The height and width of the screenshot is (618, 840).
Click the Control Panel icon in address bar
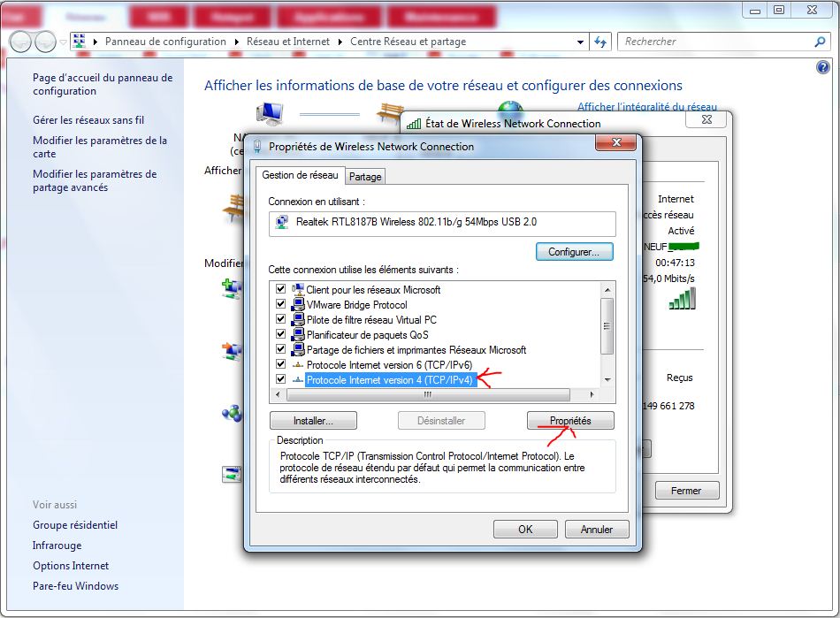pos(80,41)
